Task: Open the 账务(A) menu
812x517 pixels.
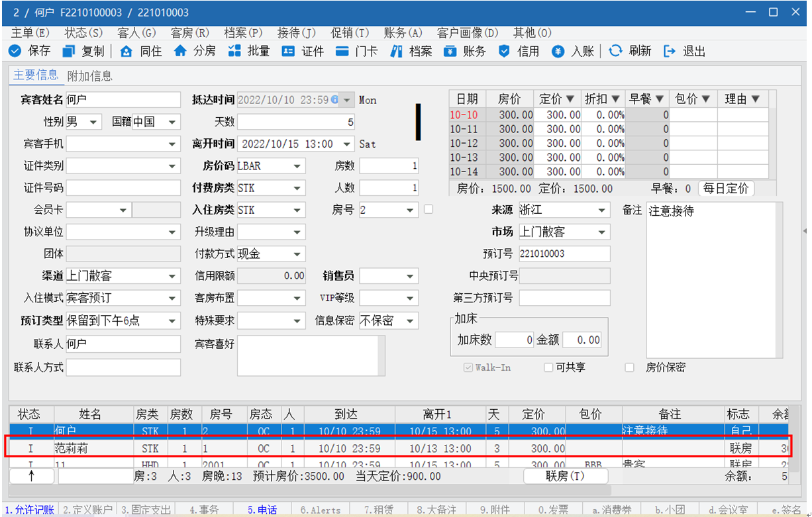Action: [x=403, y=32]
